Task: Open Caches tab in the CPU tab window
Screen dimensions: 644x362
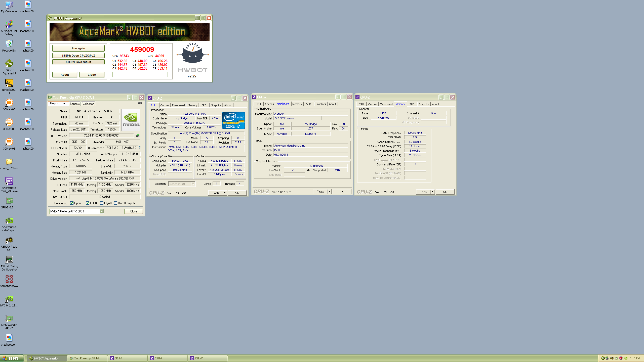Action: tap(165, 105)
